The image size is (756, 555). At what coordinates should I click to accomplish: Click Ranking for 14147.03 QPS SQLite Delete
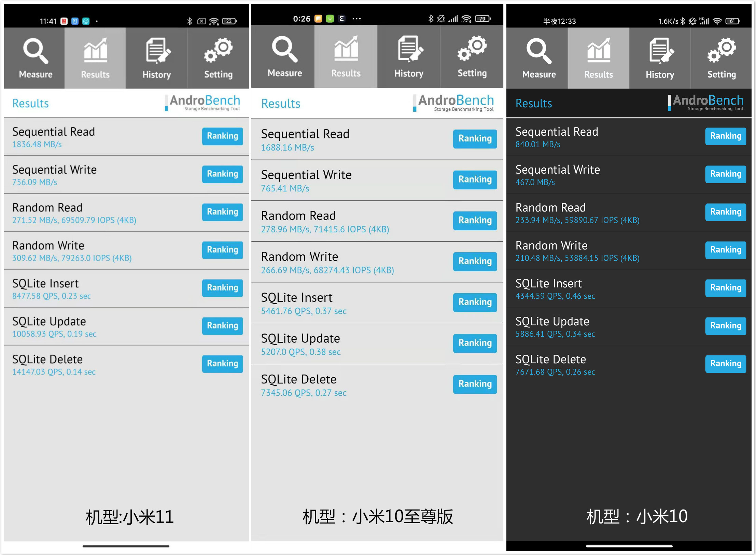pyautogui.click(x=222, y=364)
